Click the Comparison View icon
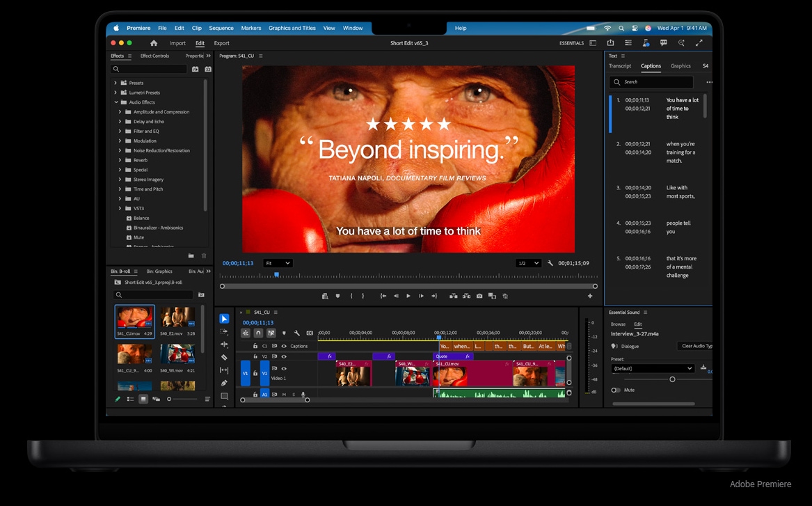The height and width of the screenshot is (506, 812). [492, 296]
